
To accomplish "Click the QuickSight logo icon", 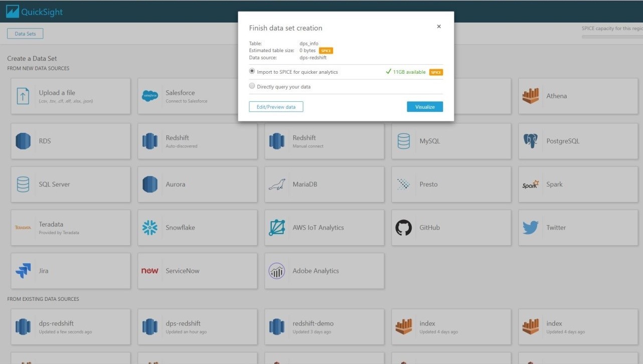I will (12, 12).
